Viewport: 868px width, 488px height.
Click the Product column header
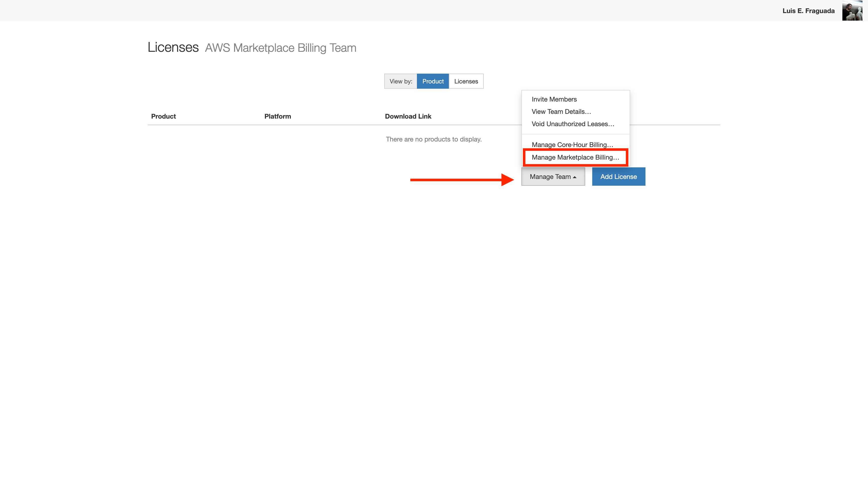coord(164,116)
